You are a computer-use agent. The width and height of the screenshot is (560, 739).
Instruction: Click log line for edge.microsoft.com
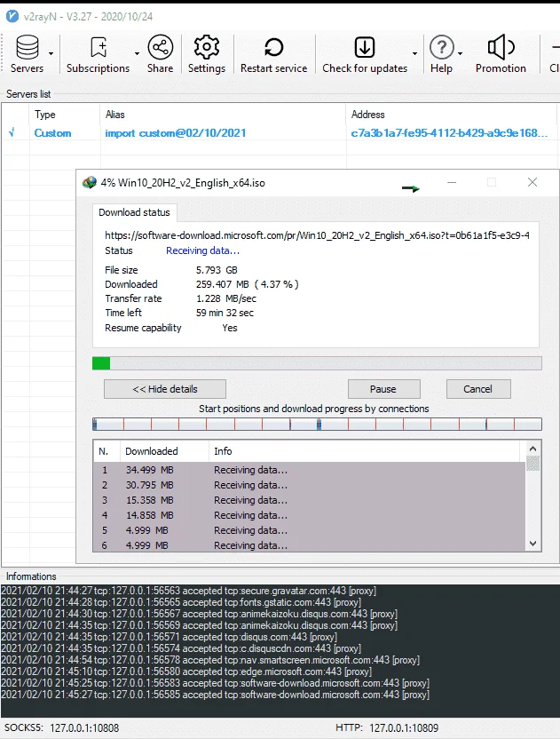pos(186,671)
